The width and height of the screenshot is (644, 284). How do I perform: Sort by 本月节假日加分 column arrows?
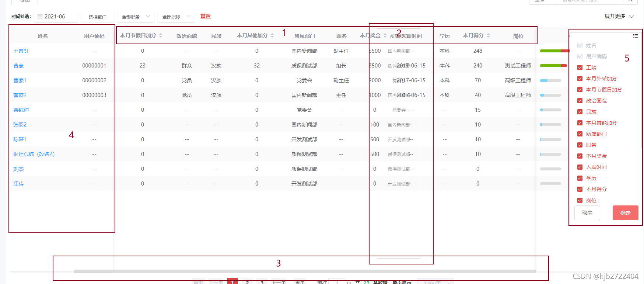tap(161, 36)
